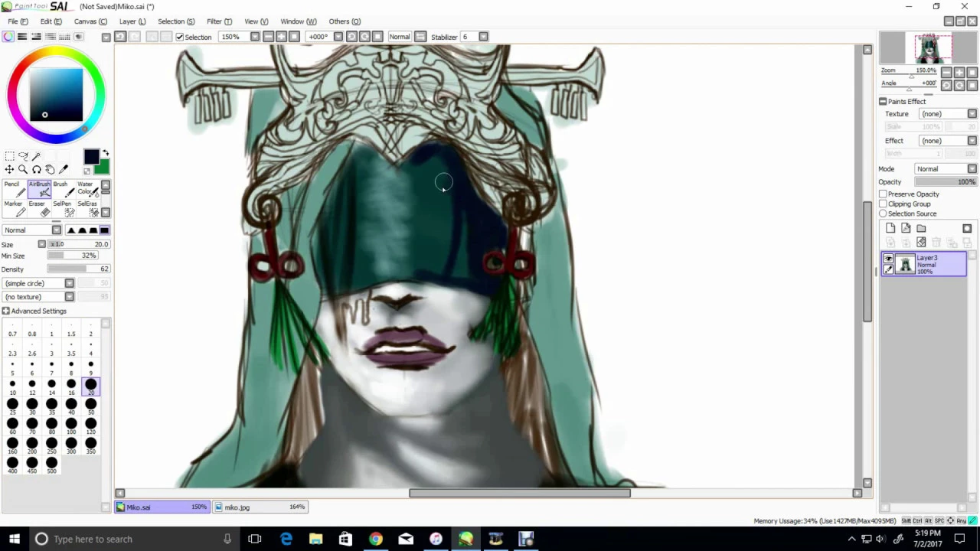Open the Edit menu
The image size is (980, 551).
[51, 21]
